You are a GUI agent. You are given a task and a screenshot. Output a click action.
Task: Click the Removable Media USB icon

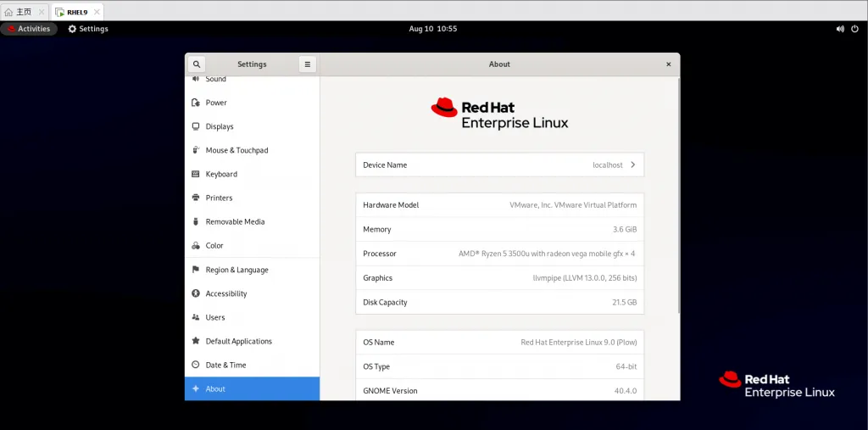tap(196, 221)
